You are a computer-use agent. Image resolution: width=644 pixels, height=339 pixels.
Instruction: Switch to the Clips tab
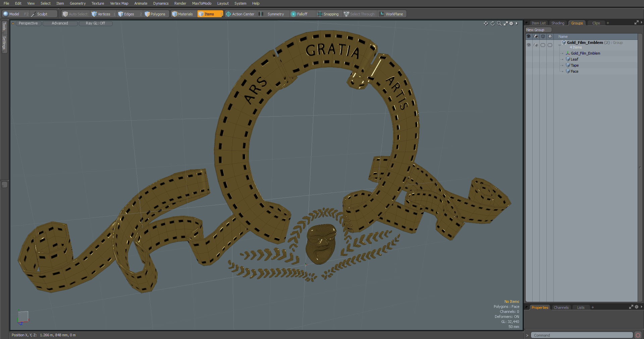[x=596, y=23]
